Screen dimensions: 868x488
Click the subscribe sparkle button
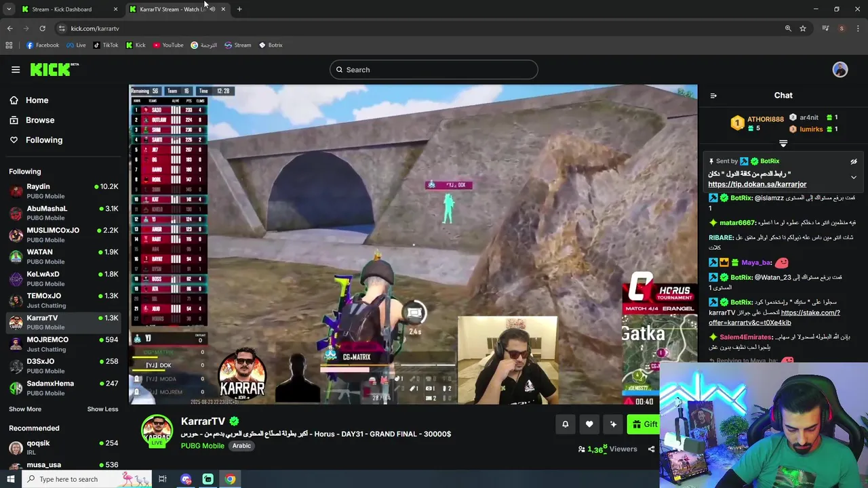pos(613,424)
